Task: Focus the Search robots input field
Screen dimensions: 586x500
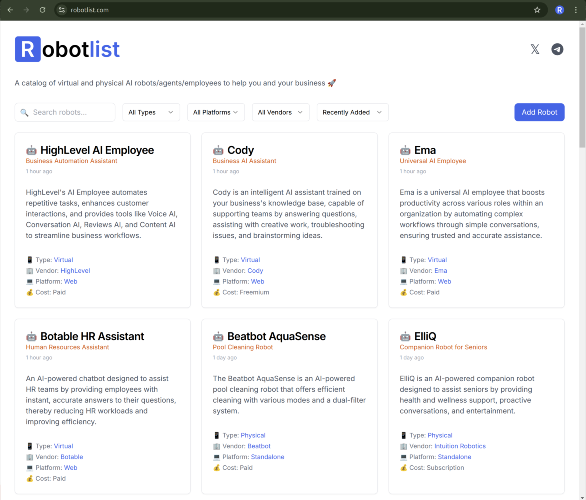Action: point(65,112)
